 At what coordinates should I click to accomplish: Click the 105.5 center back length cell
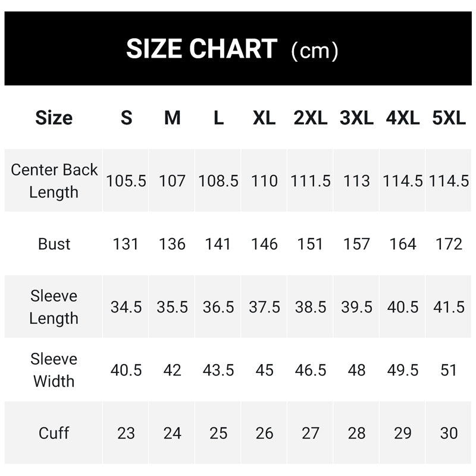click(126, 181)
